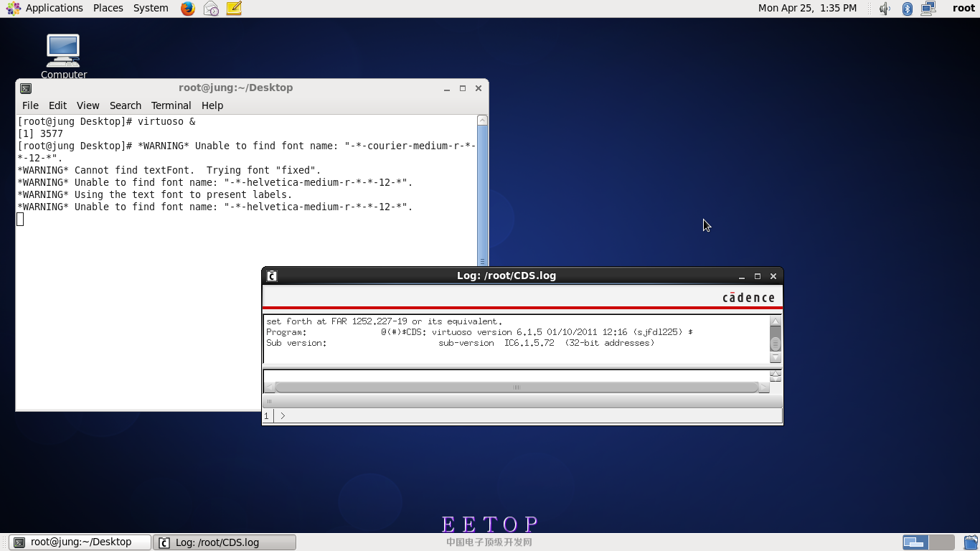This screenshot has height=551, width=980.
Task: Minimize the Log window
Action: click(742, 276)
